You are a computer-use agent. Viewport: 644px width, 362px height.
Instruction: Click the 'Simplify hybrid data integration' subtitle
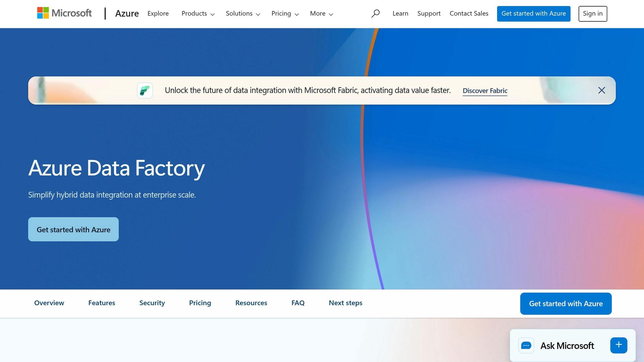coord(112,195)
